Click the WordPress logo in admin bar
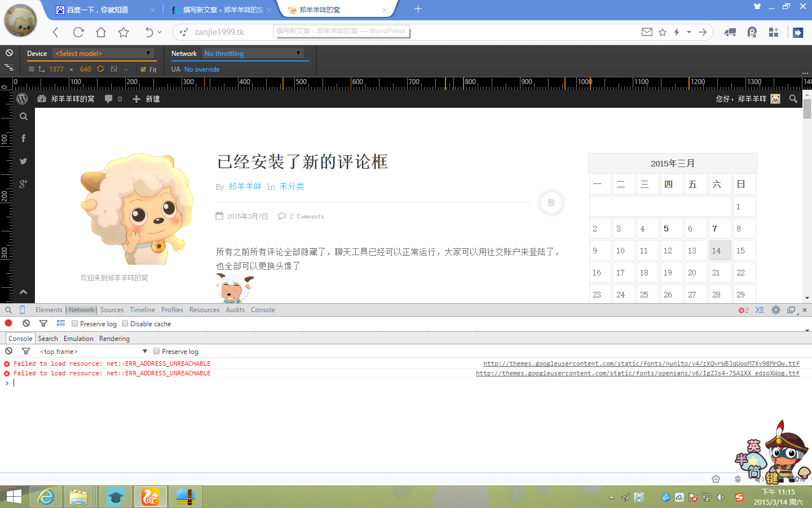 23,99
